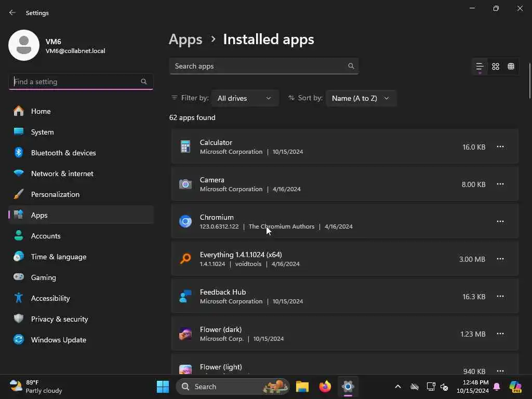This screenshot has height=399, width=532.
Task: Switch to grid view layout
Action: [496, 66]
